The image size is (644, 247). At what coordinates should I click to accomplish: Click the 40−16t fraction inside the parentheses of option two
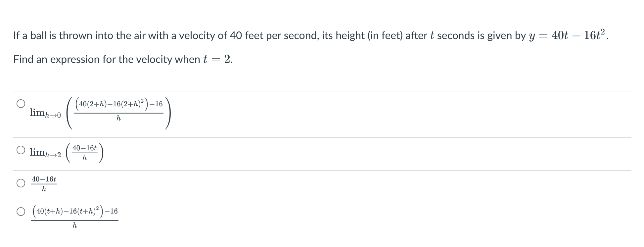click(x=85, y=153)
